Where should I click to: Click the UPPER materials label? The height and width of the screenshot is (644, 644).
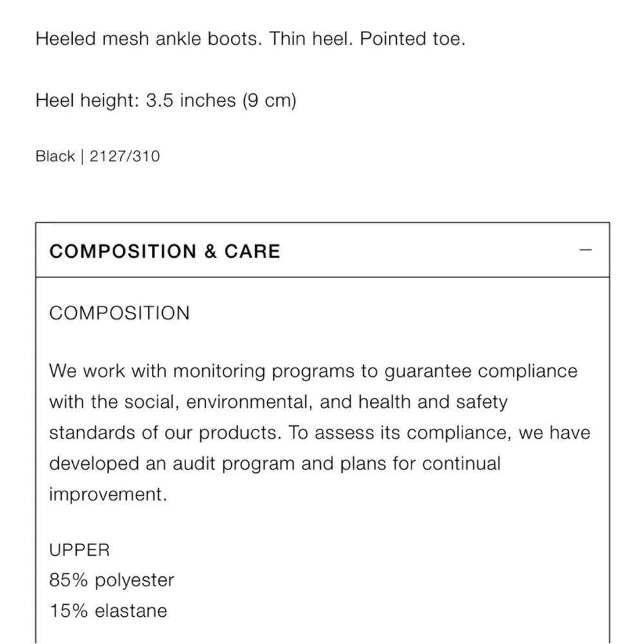click(x=79, y=549)
